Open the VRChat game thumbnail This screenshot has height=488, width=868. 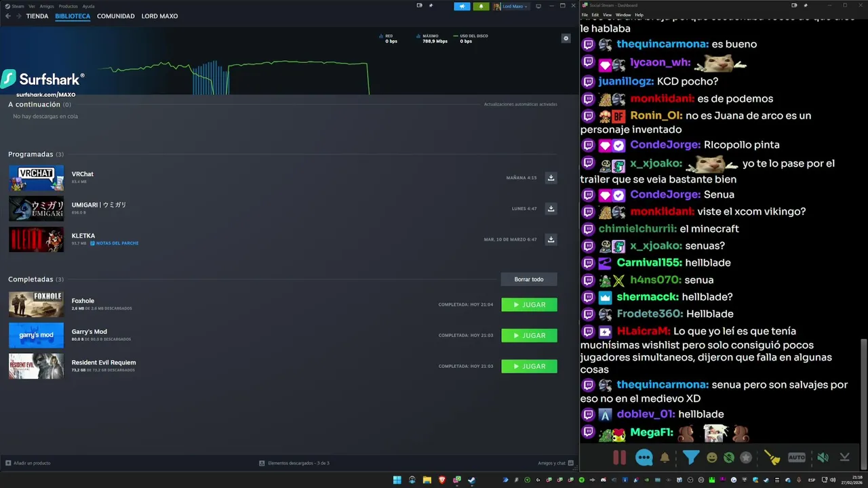point(36,178)
